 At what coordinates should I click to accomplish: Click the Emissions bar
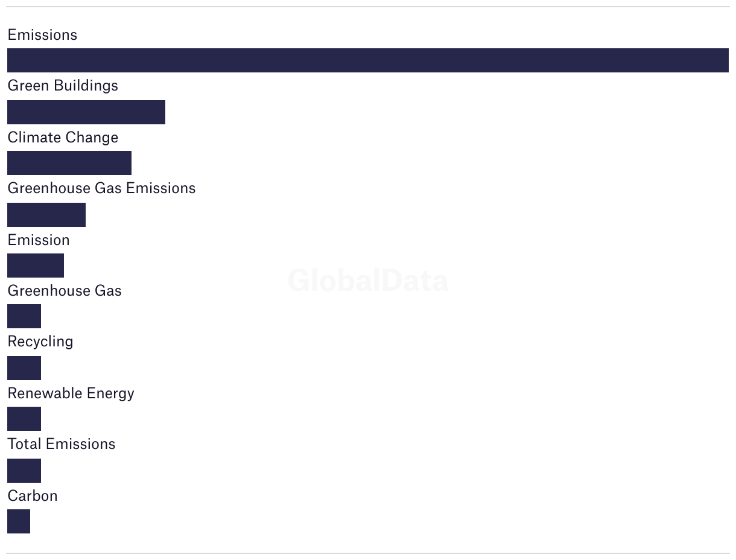pos(368,60)
